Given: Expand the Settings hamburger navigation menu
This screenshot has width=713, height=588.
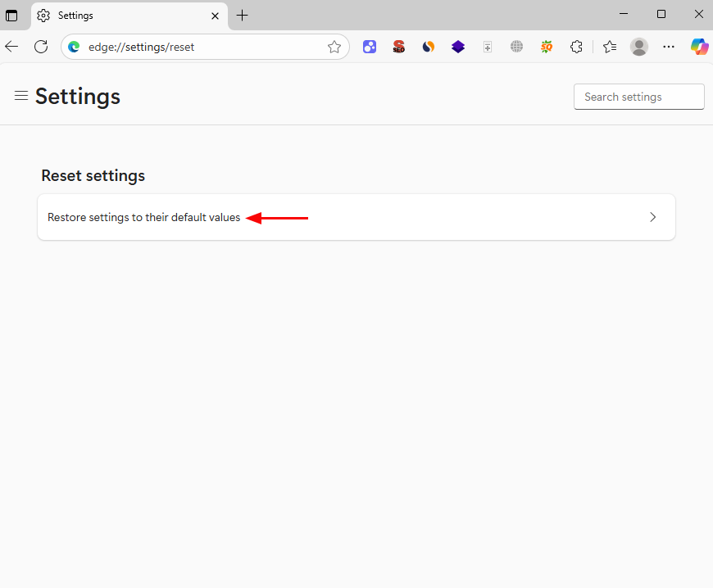Looking at the screenshot, I should coord(21,96).
